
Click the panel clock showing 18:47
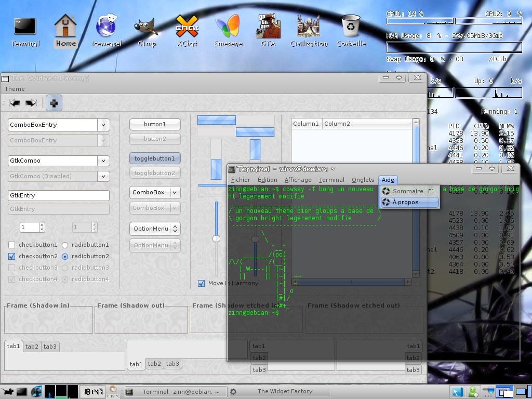[94, 392]
